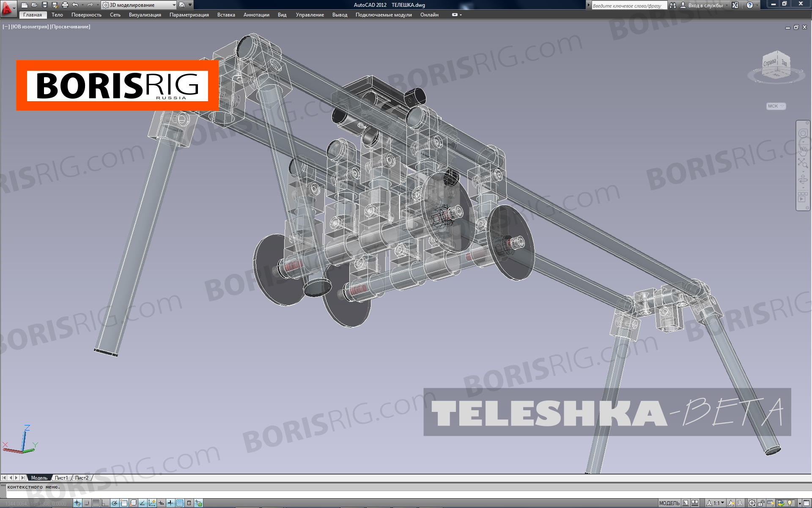Select the 'Визуализация' ribbon tab

pos(145,15)
